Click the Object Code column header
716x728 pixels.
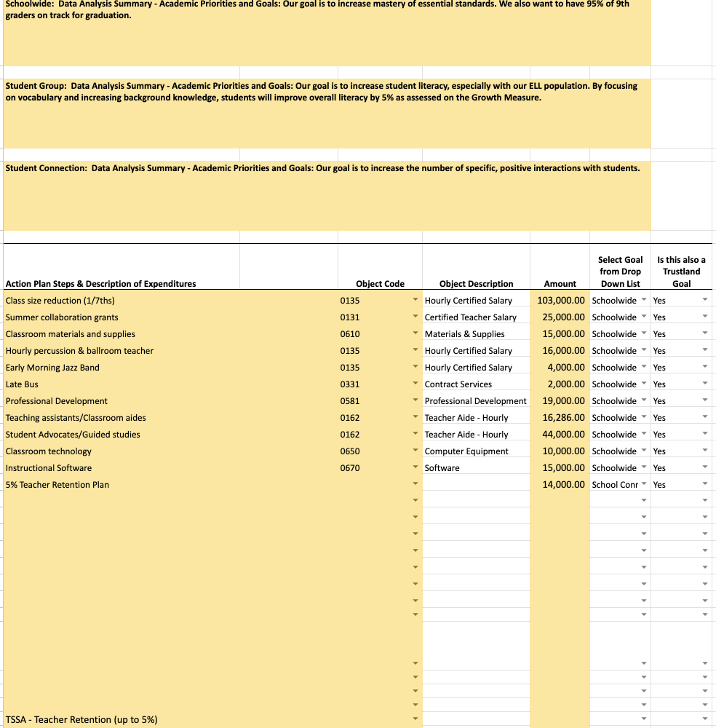pos(380,284)
